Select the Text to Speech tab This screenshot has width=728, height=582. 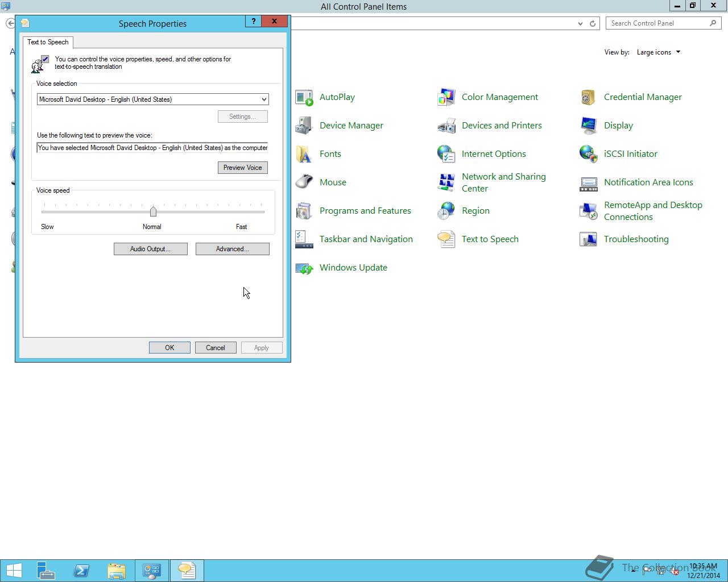tap(48, 42)
